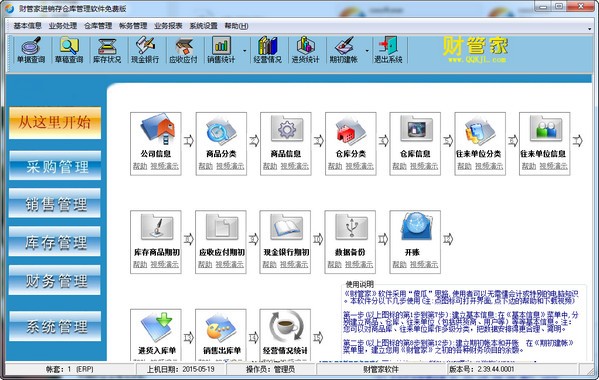The image size is (599, 380).
Task: Open the 帮助(H) menu
Action: pyautogui.click(x=236, y=26)
